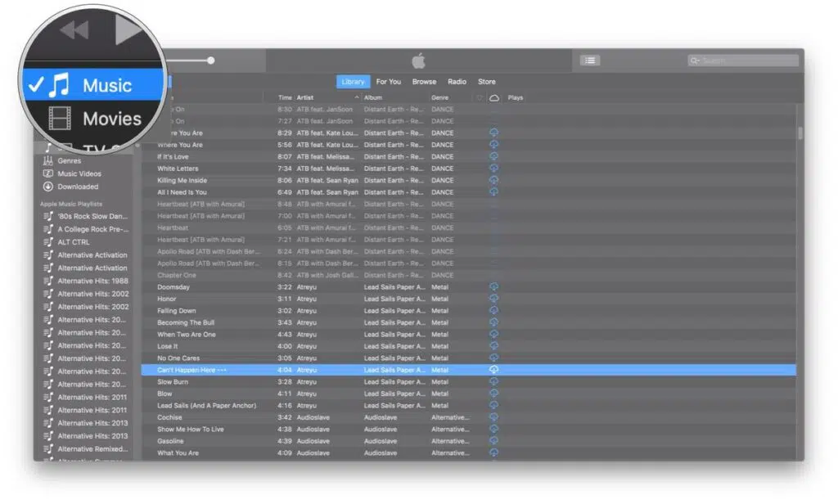Click the cloud download icon for Blow
The height and width of the screenshot is (504, 838).
493,394
